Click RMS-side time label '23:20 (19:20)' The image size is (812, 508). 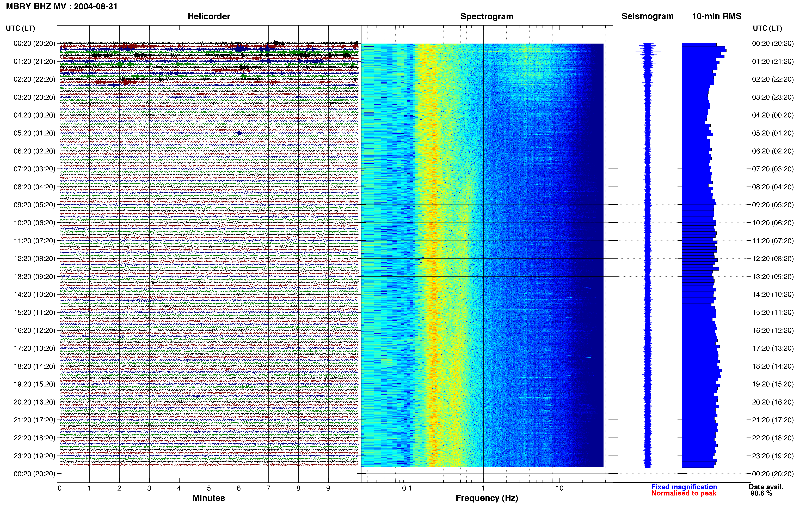[773, 456]
